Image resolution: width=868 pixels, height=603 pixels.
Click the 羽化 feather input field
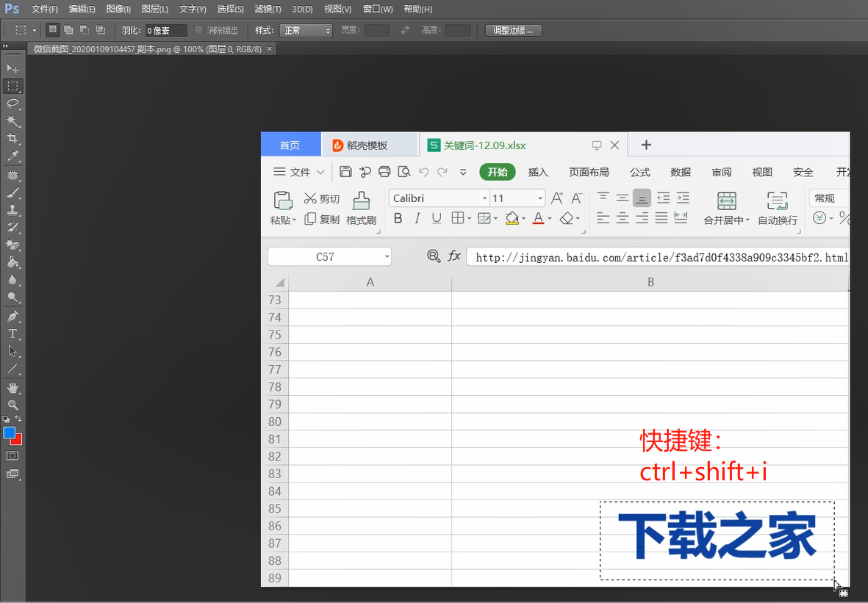(165, 30)
